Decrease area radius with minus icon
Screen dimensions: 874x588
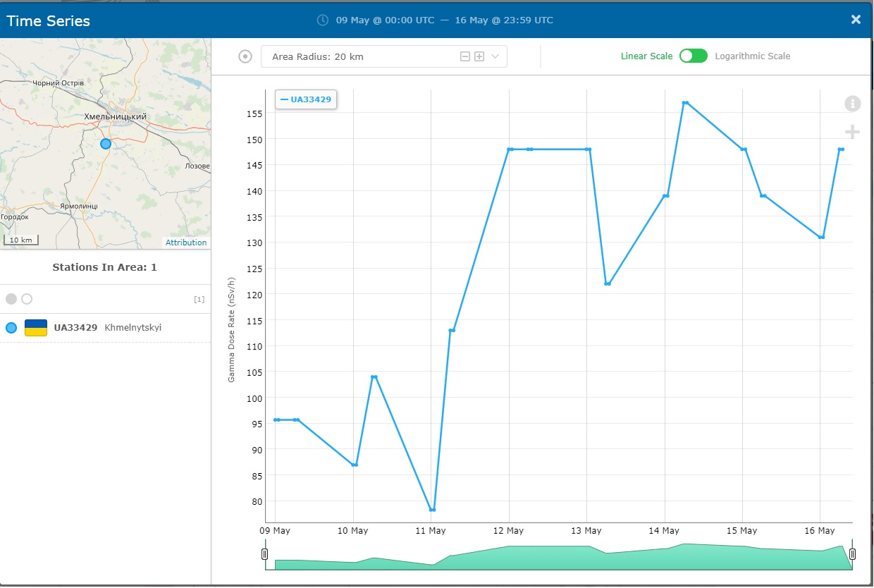point(465,56)
